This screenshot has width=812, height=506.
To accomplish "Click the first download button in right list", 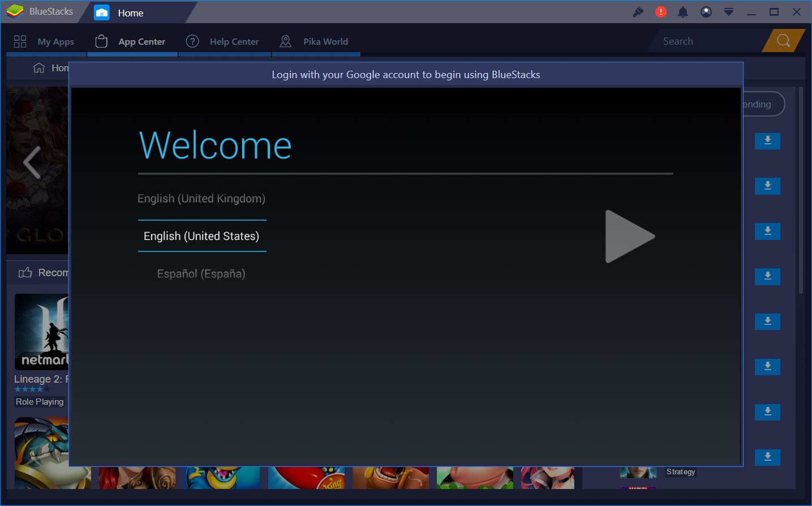I will click(768, 141).
